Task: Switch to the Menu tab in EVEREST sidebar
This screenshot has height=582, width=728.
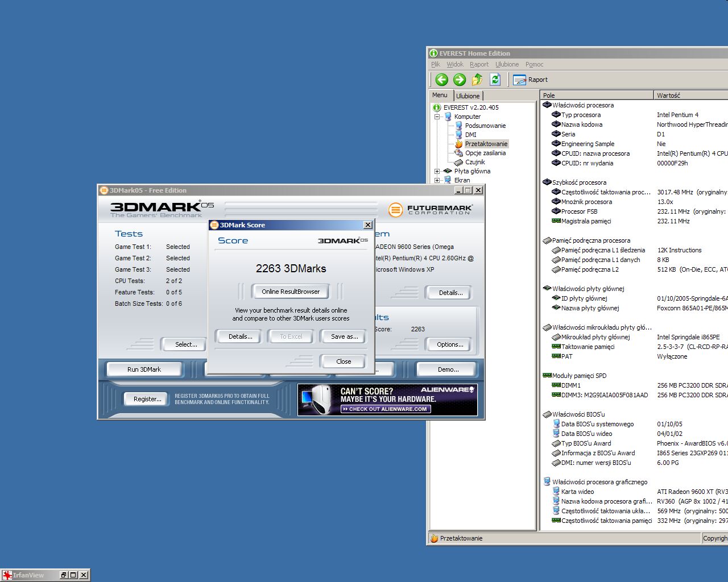Action: coord(440,95)
